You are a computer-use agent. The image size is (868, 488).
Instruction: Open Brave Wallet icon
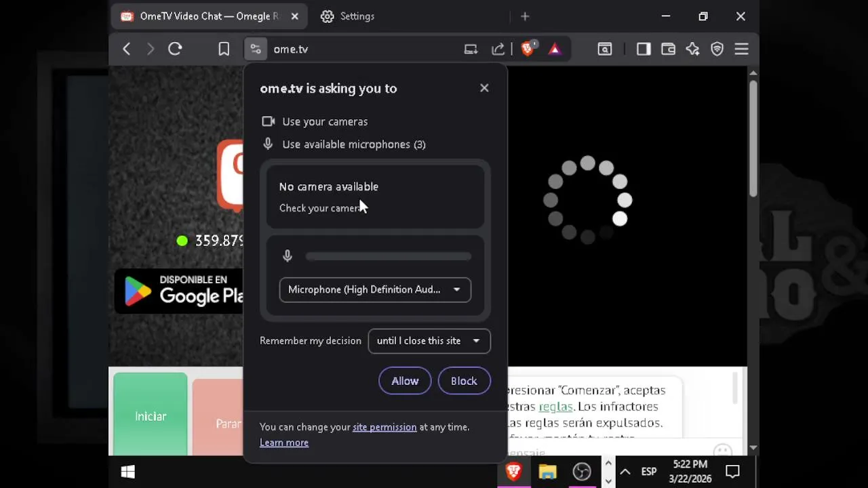(668, 49)
